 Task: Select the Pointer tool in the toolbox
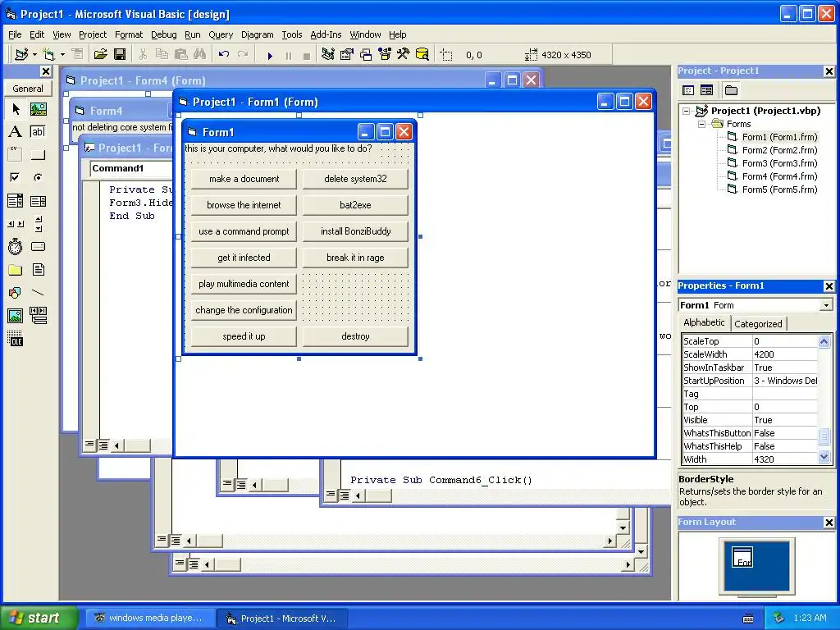[x=16, y=109]
